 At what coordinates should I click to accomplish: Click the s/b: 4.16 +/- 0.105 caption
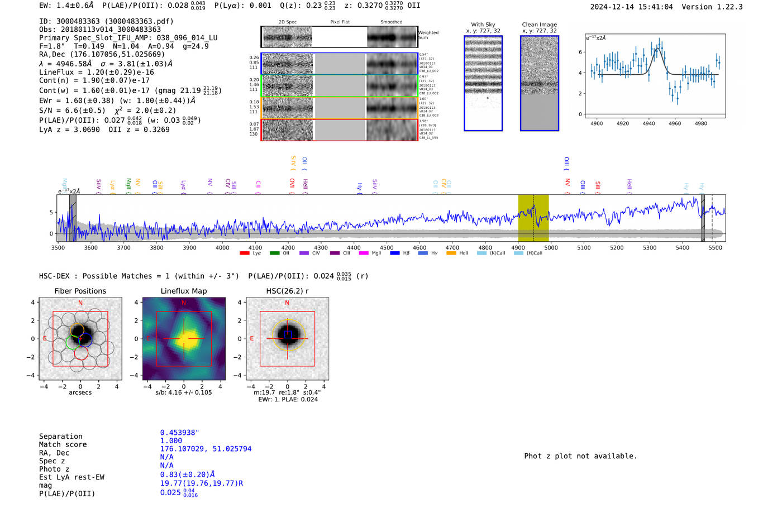[x=184, y=392]
